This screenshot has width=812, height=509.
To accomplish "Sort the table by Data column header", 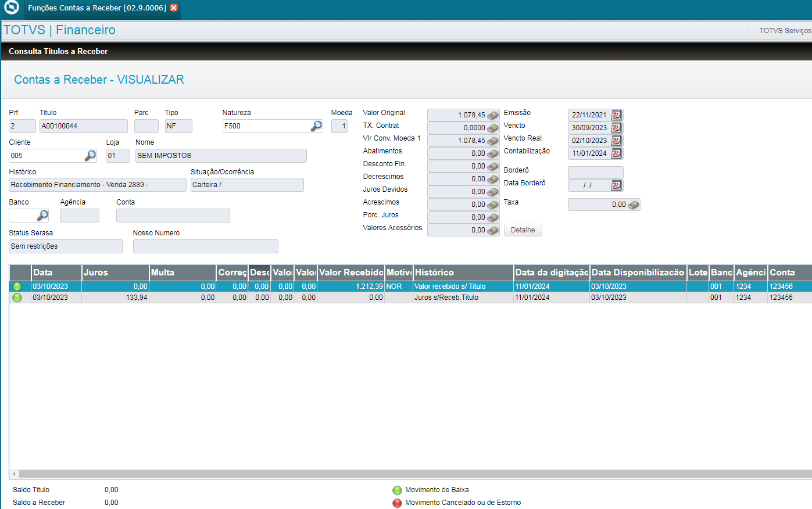I will coord(56,273).
